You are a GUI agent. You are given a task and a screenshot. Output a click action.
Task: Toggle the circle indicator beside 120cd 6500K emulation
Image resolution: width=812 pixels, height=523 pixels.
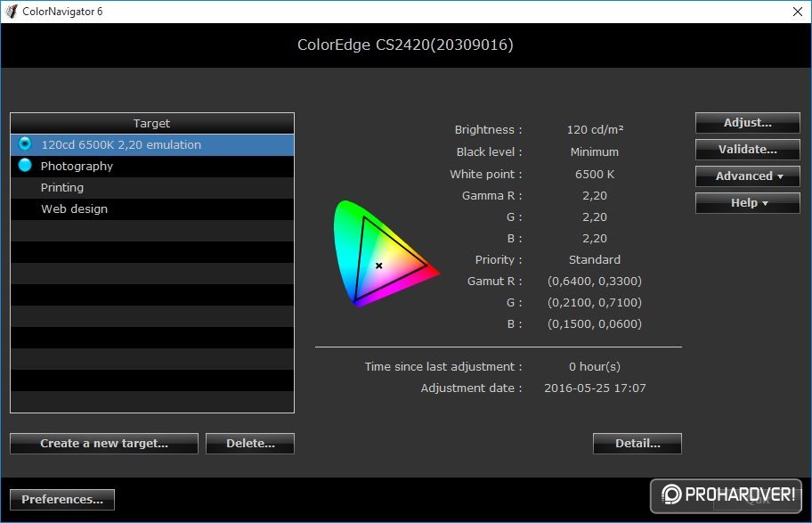(x=25, y=143)
